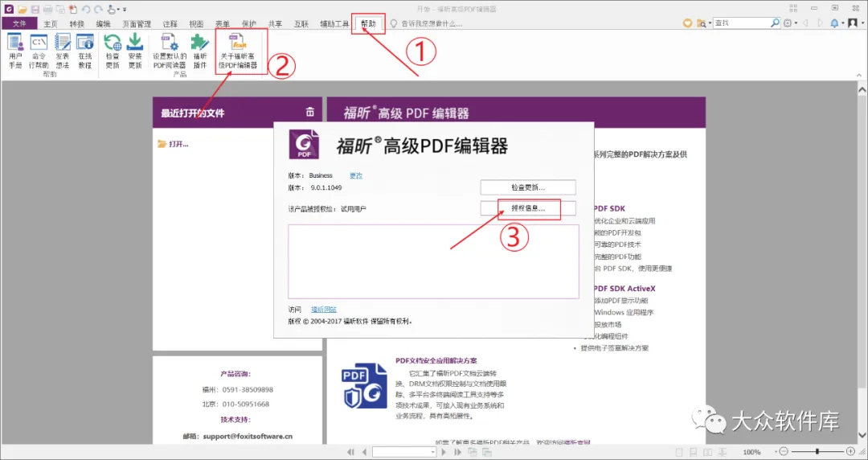
Task: Click the PDF SDK ActiveX heading
Action: coord(624,288)
